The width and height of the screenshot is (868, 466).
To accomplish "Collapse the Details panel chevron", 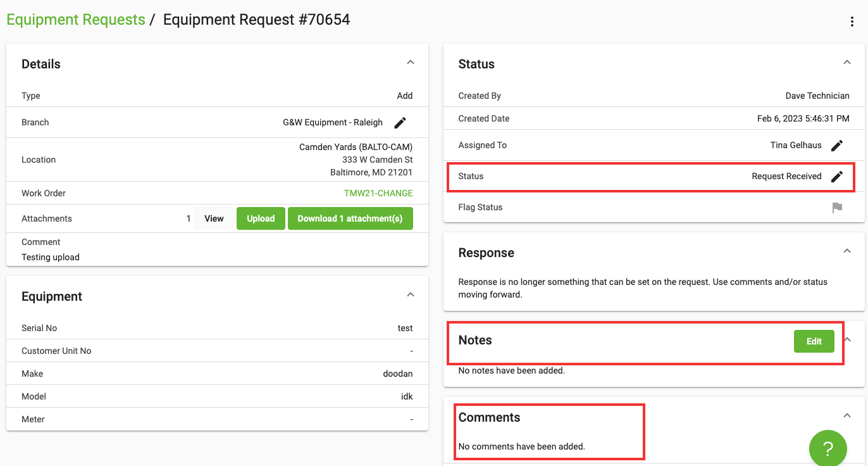I will pyautogui.click(x=411, y=62).
